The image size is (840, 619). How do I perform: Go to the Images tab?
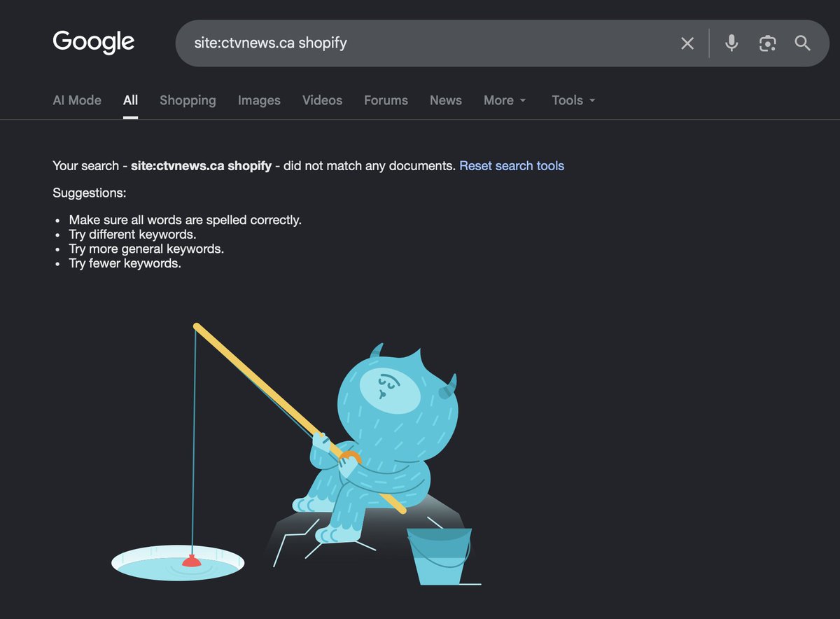coord(259,100)
